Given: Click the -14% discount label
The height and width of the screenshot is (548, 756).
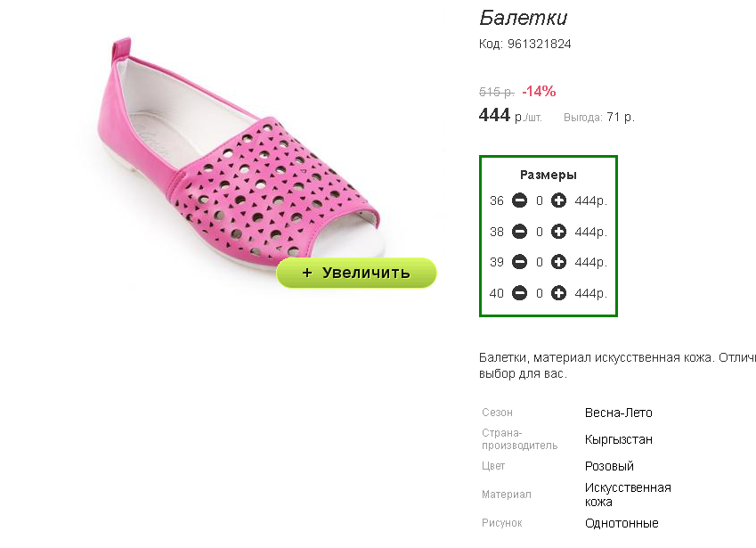Looking at the screenshot, I should 539,91.
